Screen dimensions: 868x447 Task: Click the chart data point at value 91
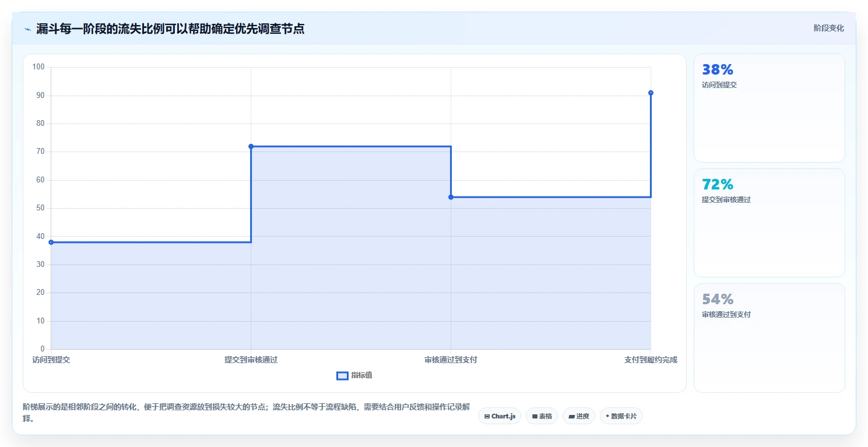651,93
